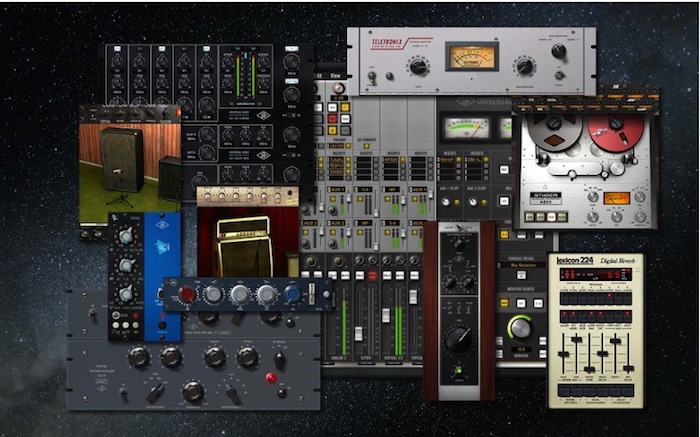
Task: Click the Lexicon 224 red LED display
Action: coord(596,275)
